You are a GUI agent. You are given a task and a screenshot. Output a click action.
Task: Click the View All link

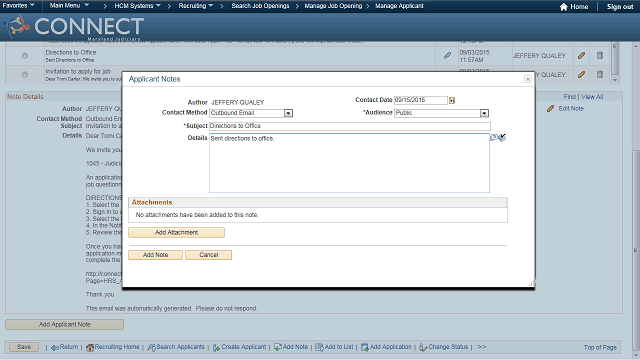(x=592, y=97)
